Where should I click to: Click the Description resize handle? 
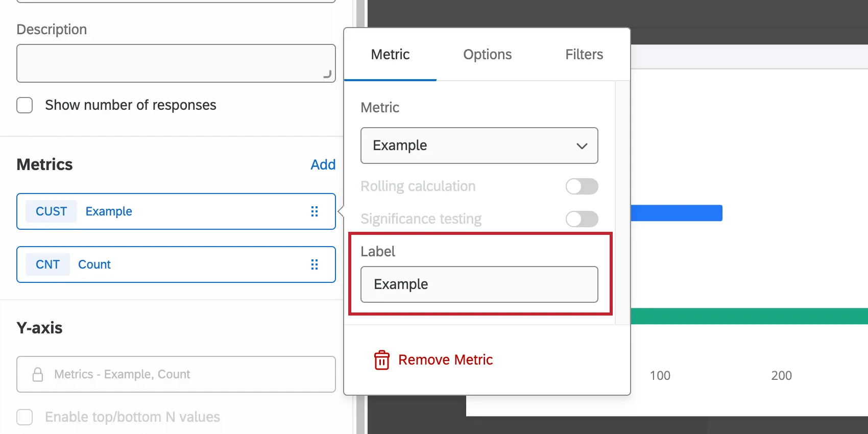[x=327, y=75]
